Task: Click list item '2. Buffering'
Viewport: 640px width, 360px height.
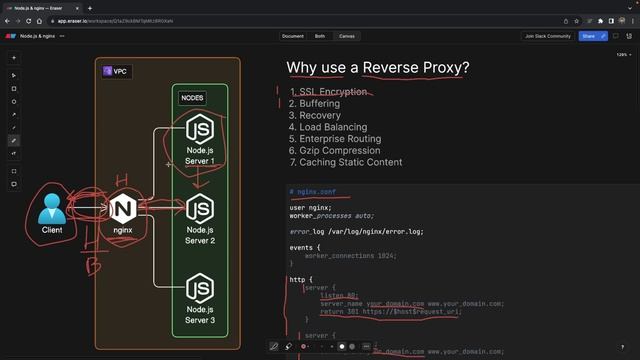Action: 314,104
